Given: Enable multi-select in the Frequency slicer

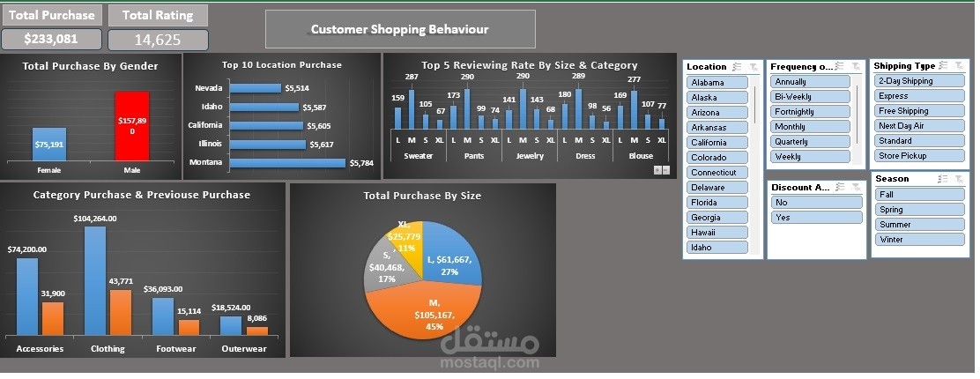Looking at the screenshot, I should (x=841, y=66).
